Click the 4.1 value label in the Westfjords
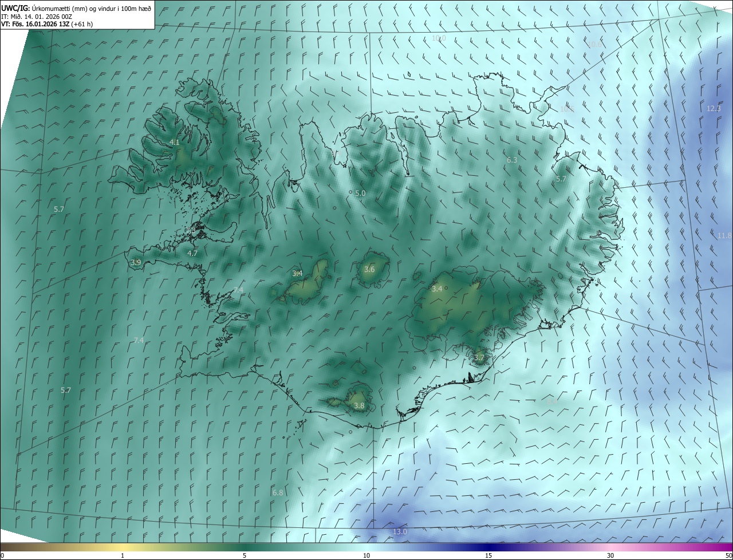The height and width of the screenshot is (560, 733). 175,142
